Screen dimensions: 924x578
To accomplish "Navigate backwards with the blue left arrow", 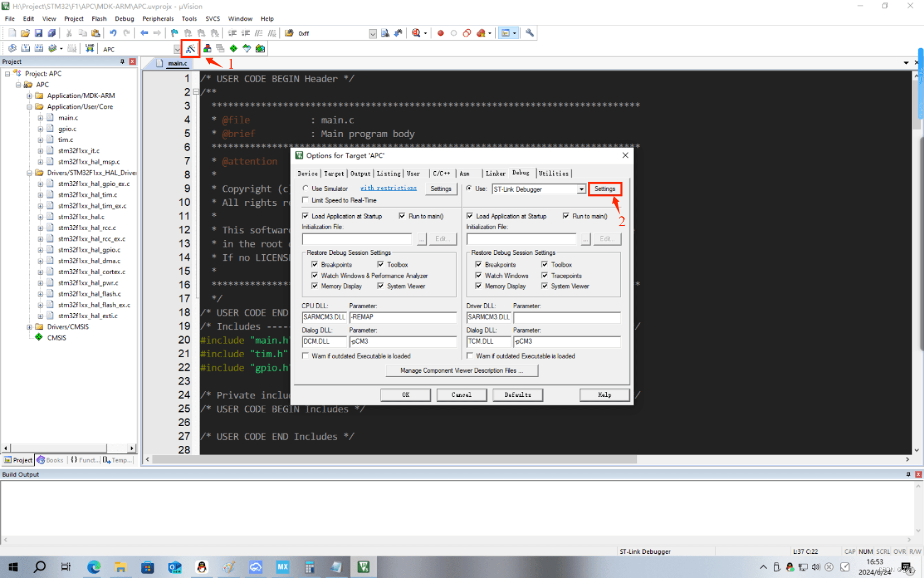I will point(144,33).
